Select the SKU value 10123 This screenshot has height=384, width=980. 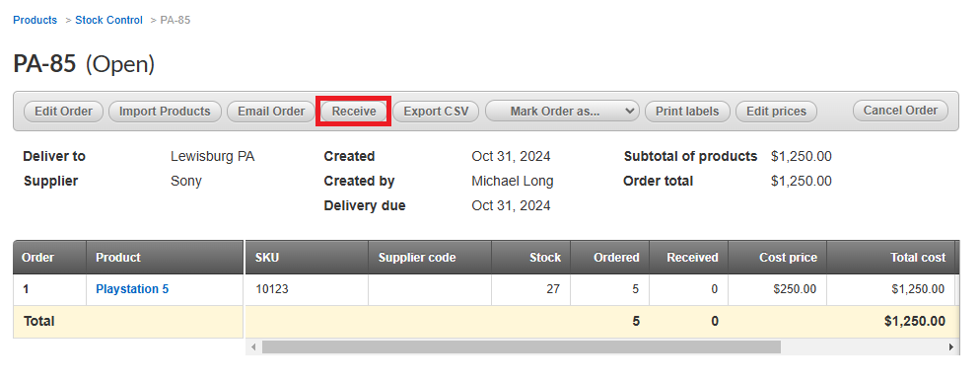coord(272,289)
